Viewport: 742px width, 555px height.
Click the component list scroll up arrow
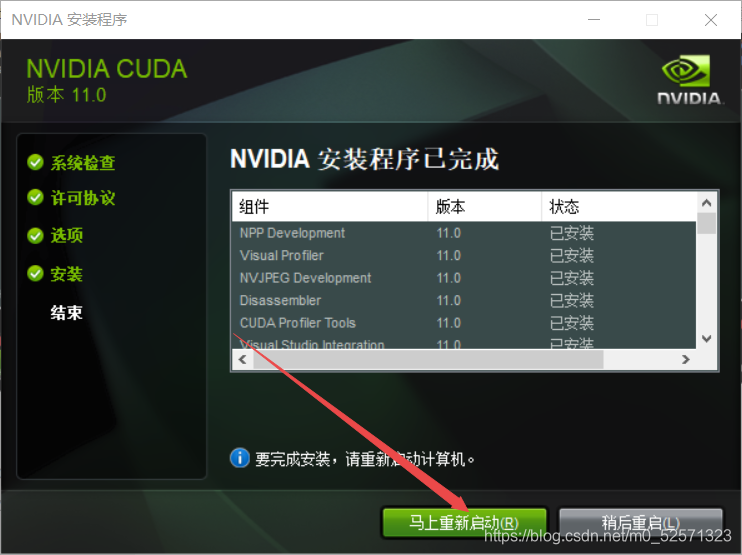pyautogui.click(x=707, y=203)
